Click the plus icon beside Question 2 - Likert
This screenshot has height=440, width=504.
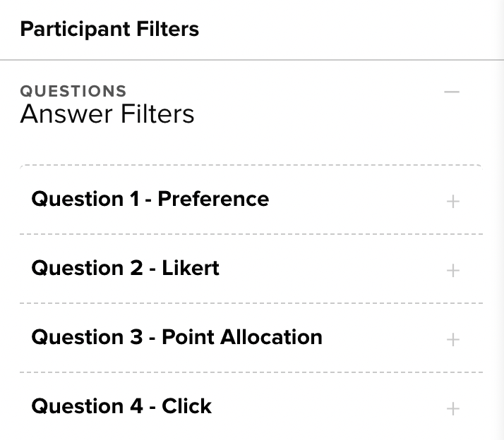(x=453, y=270)
